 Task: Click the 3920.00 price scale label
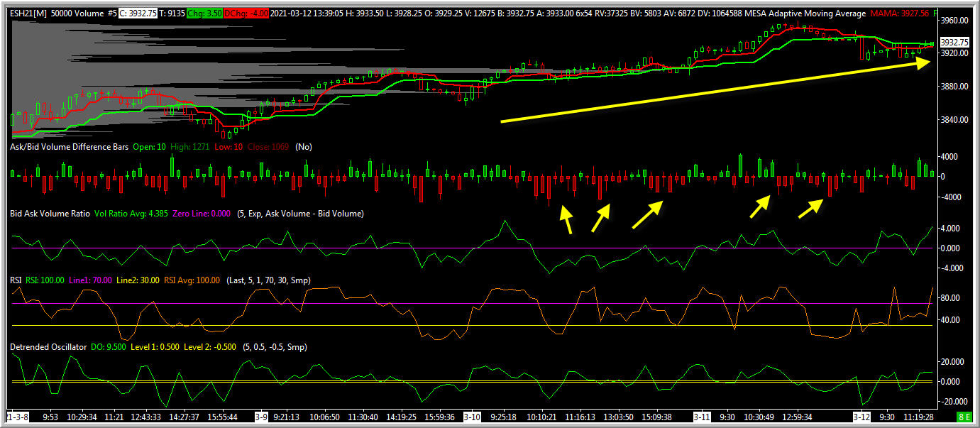(x=954, y=53)
